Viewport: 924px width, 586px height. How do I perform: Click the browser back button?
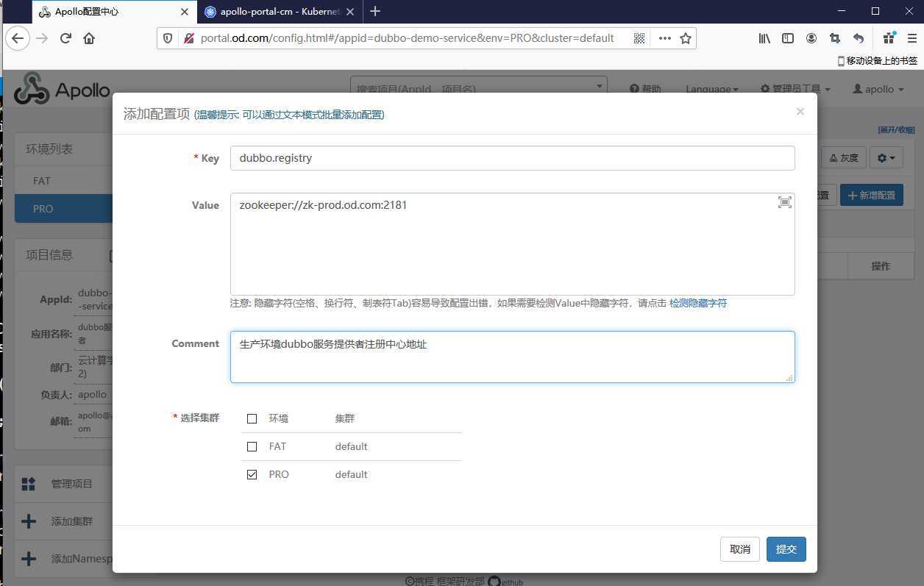pos(18,38)
